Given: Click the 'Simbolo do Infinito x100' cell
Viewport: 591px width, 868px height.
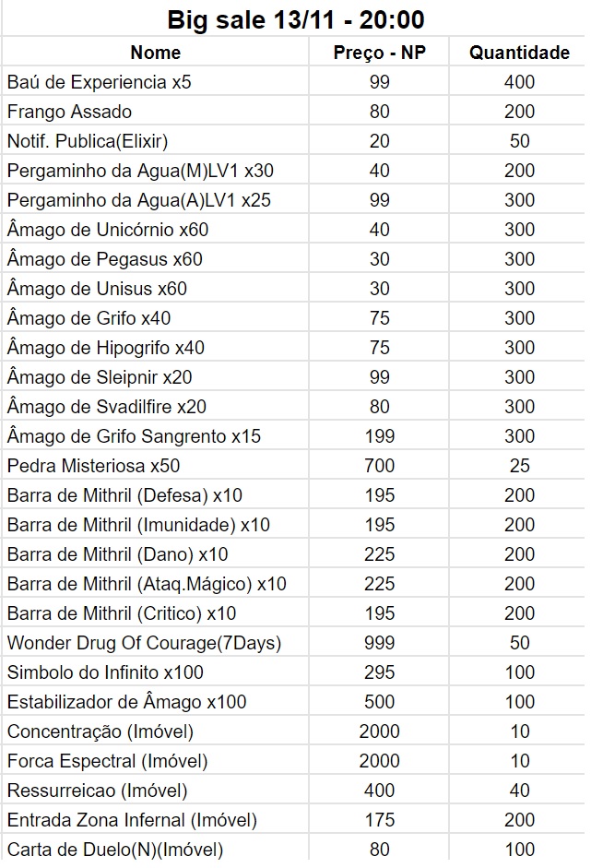Looking at the screenshot, I should point(105,672).
